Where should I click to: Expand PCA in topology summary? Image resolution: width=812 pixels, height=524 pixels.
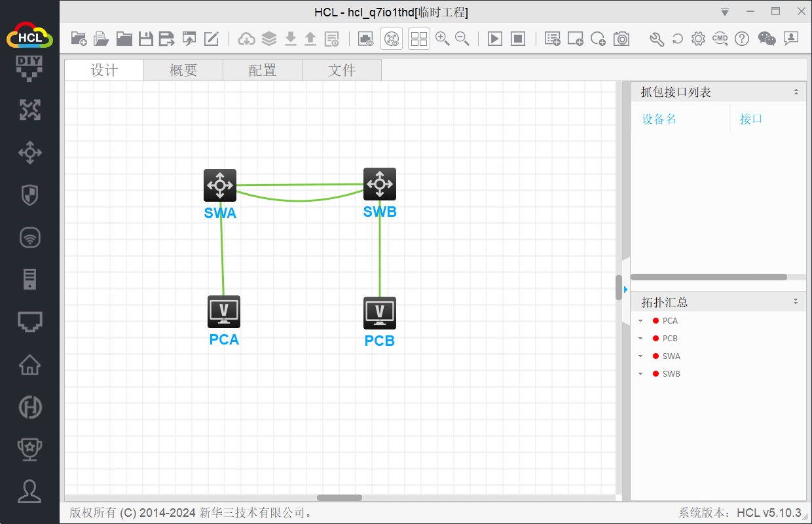640,321
